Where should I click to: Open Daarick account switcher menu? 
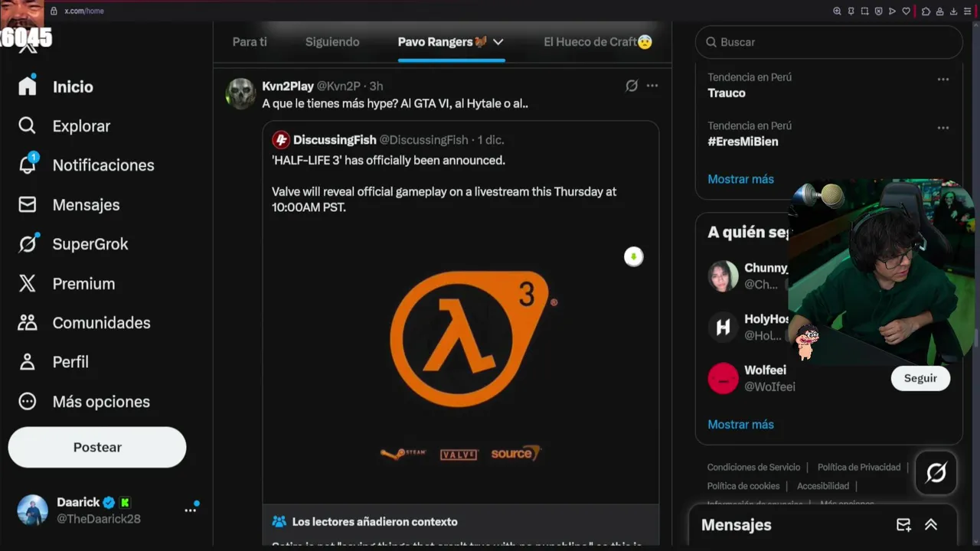click(97, 510)
